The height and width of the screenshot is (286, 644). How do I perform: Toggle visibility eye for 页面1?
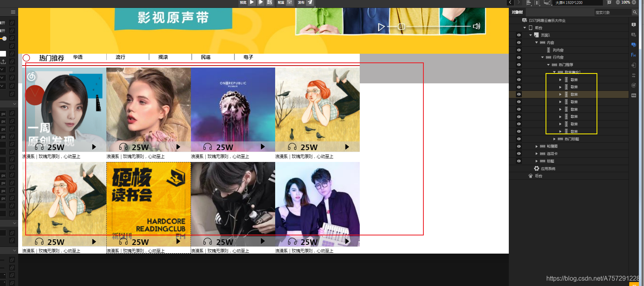(x=519, y=35)
